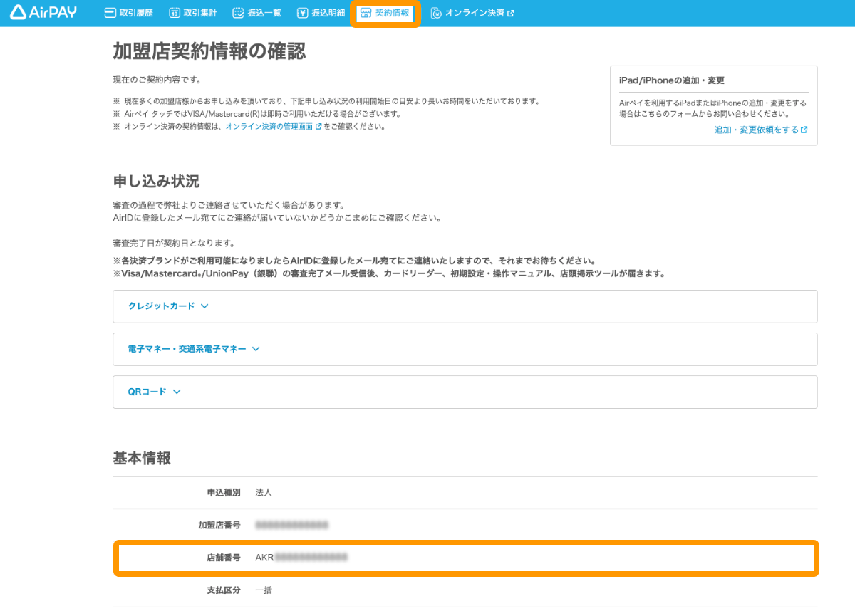Click external-link icon after 追加・変更依頼をする
This screenshot has width=855, height=616.
804,130
